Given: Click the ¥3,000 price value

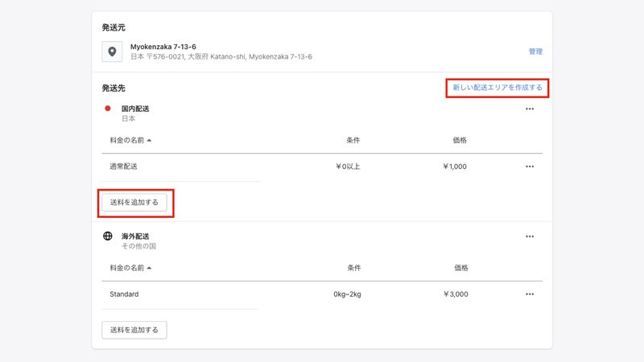Looking at the screenshot, I should [456, 294].
